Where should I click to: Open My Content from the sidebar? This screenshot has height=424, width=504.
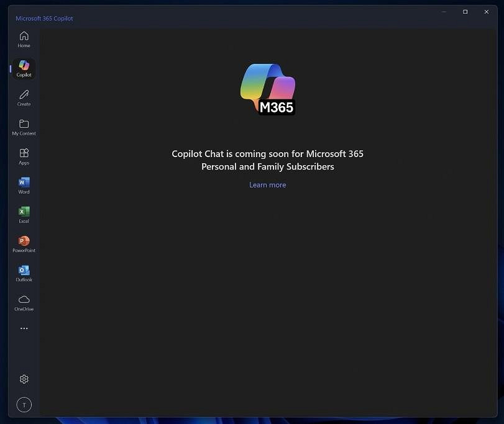tap(24, 127)
